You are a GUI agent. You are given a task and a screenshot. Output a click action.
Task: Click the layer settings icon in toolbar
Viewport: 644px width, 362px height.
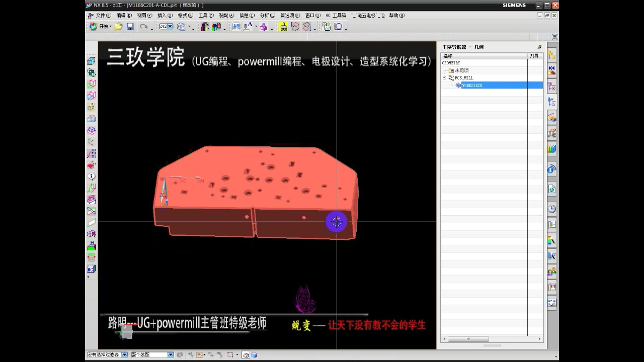pos(181,27)
